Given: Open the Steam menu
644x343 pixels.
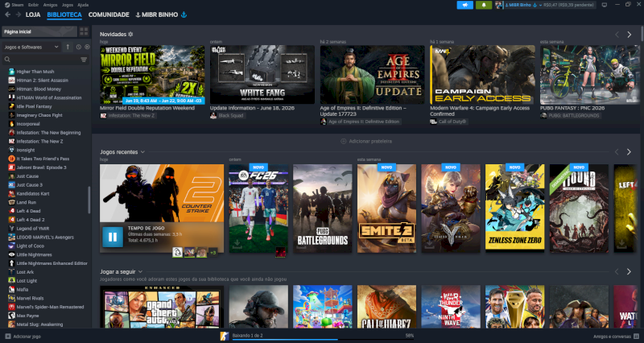Looking at the screenshot, I should 18,5.
